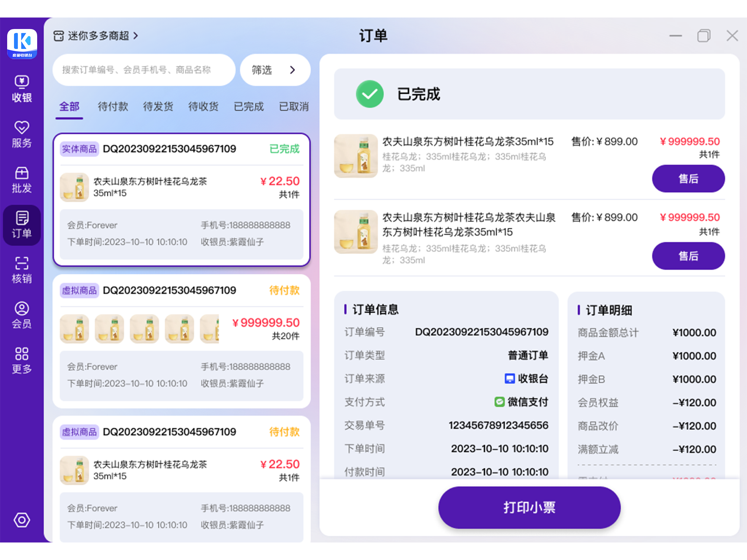Click first thumbnail in 共20件 order

[x=74, y=329]
